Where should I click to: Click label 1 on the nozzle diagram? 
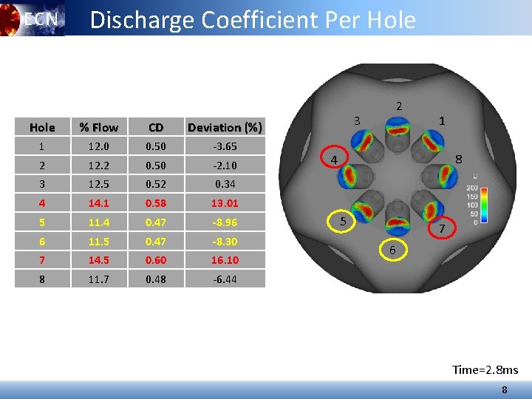click(x=442, y=120)
